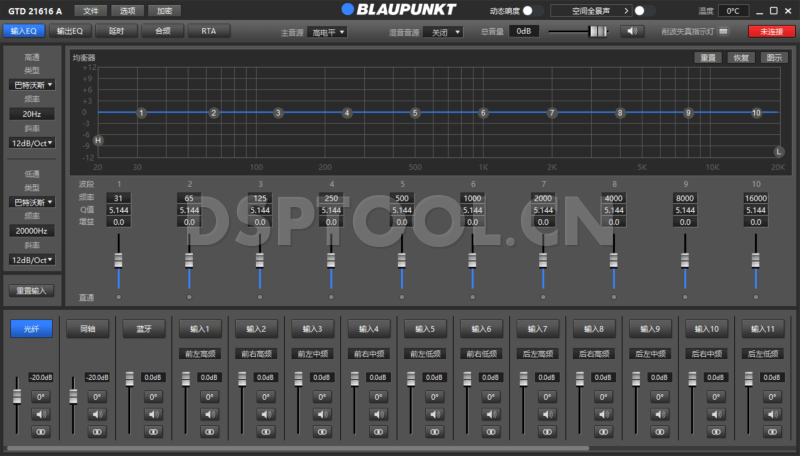Open the 低通 type 巴特沃斯 dropdown

coord(32,202)
